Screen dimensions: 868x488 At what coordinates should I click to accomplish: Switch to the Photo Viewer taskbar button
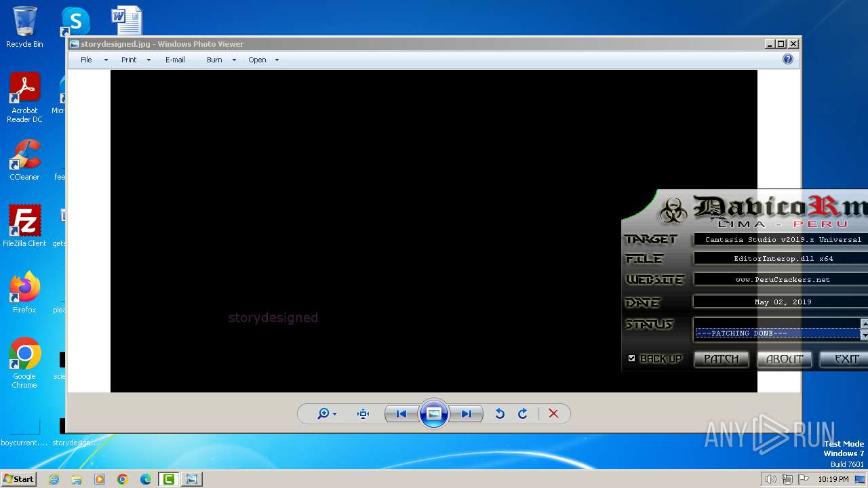[192, 479]
